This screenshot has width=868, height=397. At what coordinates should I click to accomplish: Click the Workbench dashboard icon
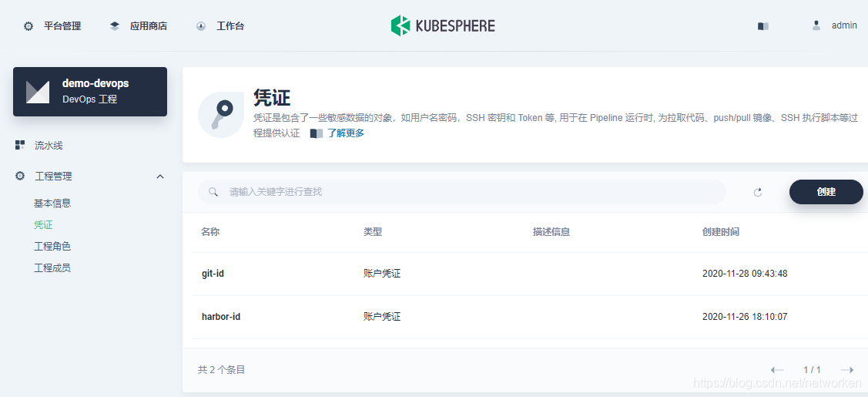pyautogui.click(x=201, y=25)
